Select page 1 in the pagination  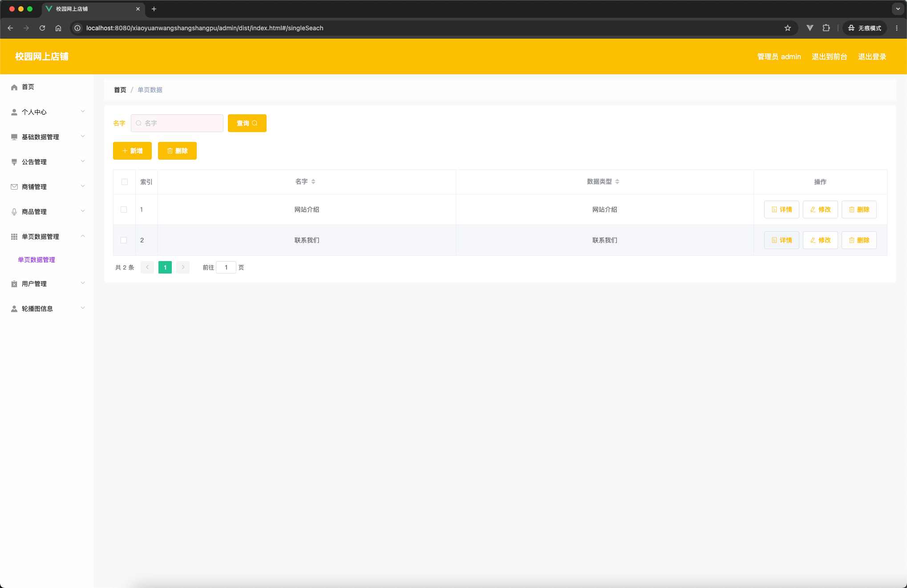(x=165, y=267)
